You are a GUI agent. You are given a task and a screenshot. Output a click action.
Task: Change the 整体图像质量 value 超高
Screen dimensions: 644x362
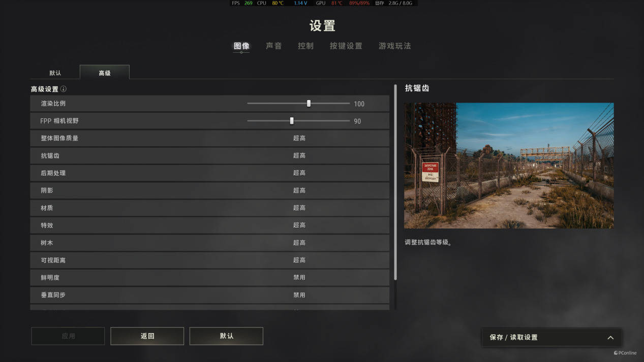(299, 138)
